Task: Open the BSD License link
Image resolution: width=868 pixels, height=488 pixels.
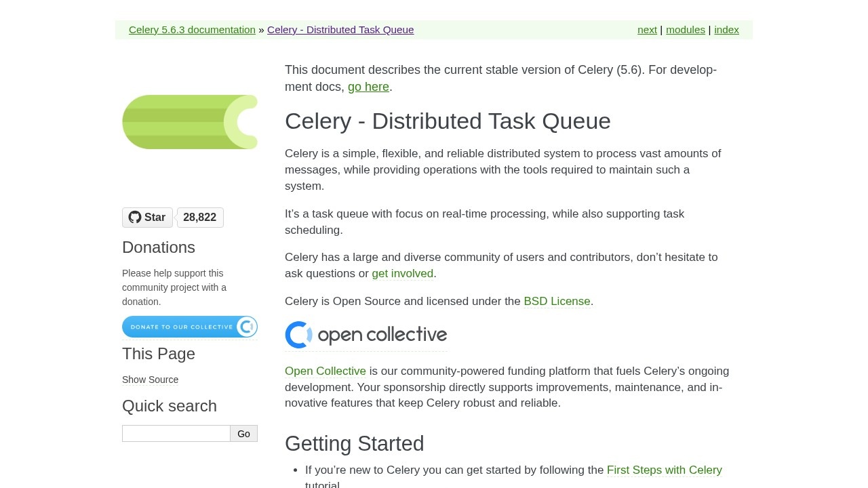Action: click(x=557, y=302)
